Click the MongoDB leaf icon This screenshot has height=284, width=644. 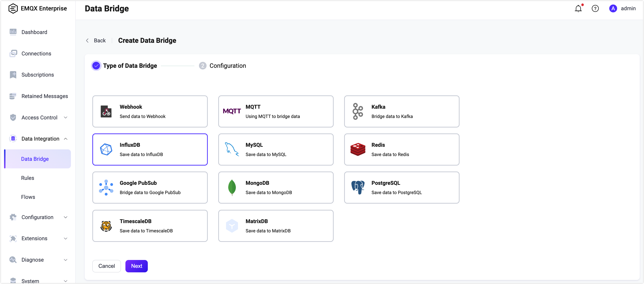tap(232, 187)
